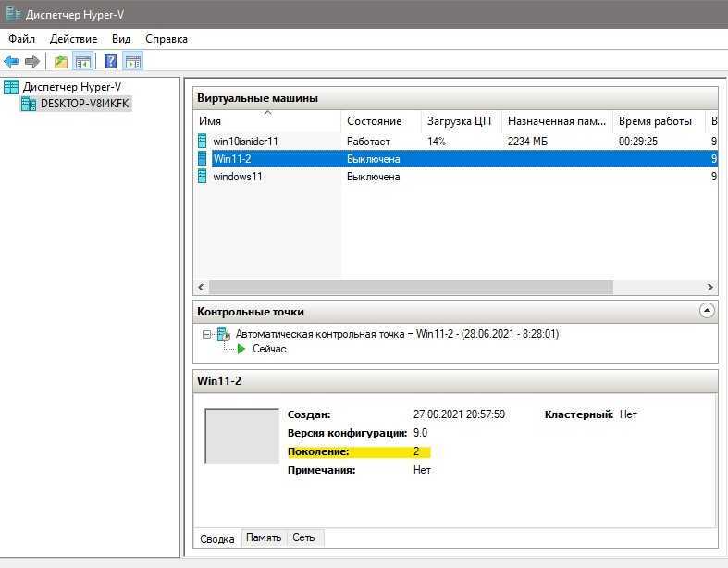Viewport: 728px width, 568px height.
Task: Open the Файл menu
Action: (21, 39)
